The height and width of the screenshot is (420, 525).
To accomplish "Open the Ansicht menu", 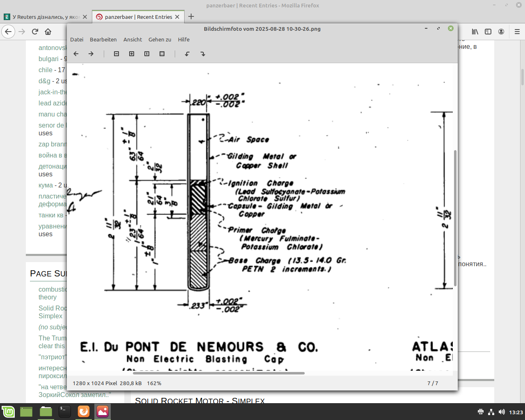I will 132,39.
